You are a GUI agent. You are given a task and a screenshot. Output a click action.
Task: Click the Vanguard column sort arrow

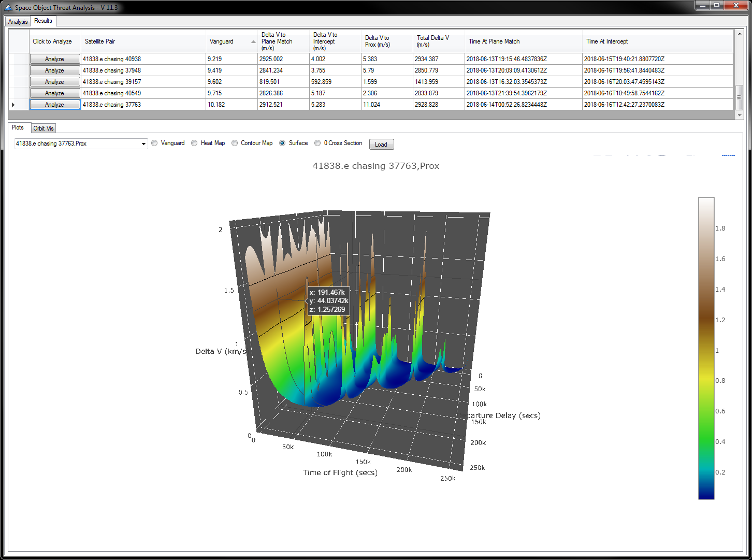(x=253, y=42)
